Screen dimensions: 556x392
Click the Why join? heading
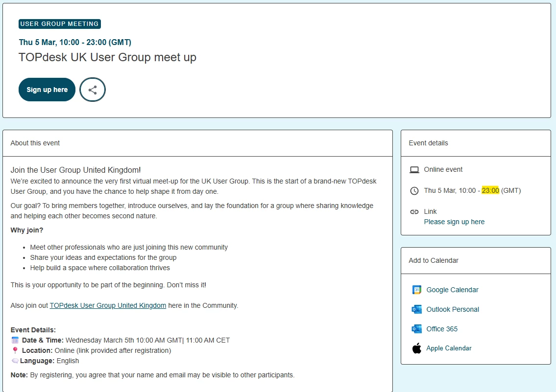[x=27, y=230]
